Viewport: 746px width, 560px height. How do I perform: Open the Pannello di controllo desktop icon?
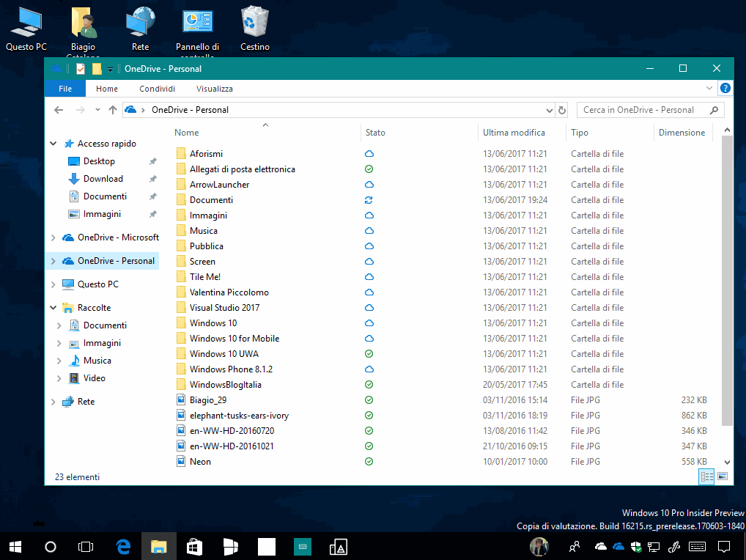coord(197,31)
